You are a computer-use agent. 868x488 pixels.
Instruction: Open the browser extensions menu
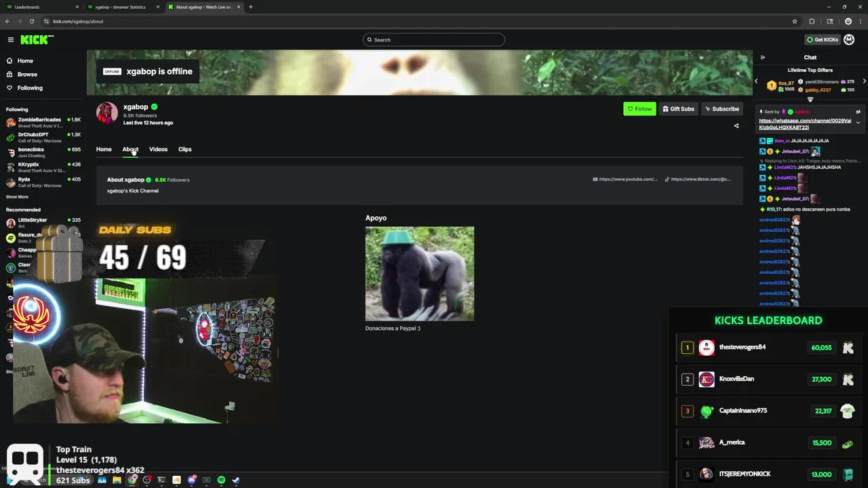pos(812,21)
